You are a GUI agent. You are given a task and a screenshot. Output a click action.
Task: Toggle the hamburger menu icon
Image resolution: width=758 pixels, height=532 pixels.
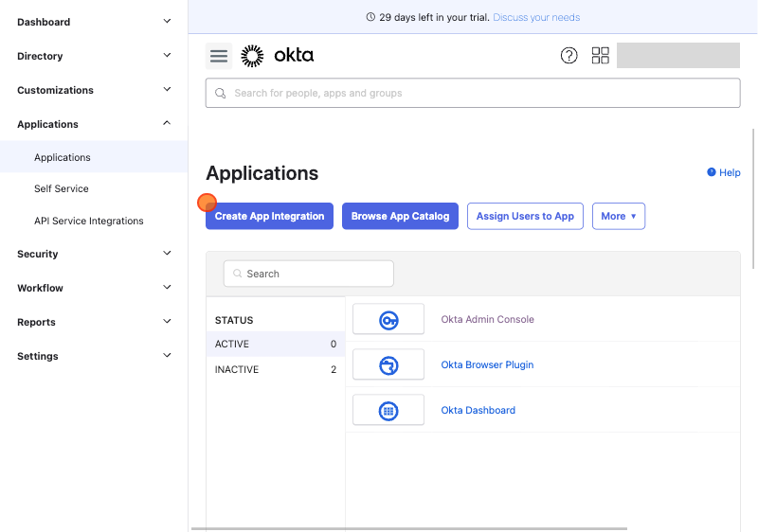(219, 56)
